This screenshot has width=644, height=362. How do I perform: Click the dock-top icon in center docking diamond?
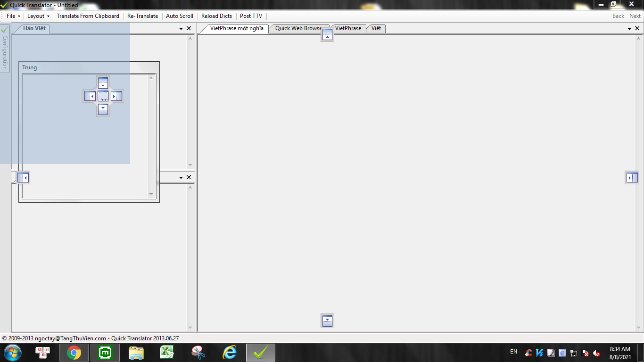point(103,83)
